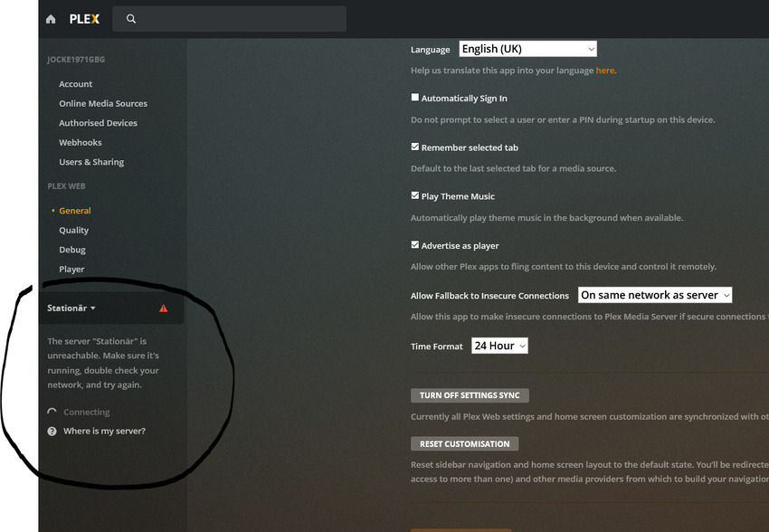Go to the Plex home icon
Screen dimensions: 769x532
pyautogui.click(x=51, y=19)
